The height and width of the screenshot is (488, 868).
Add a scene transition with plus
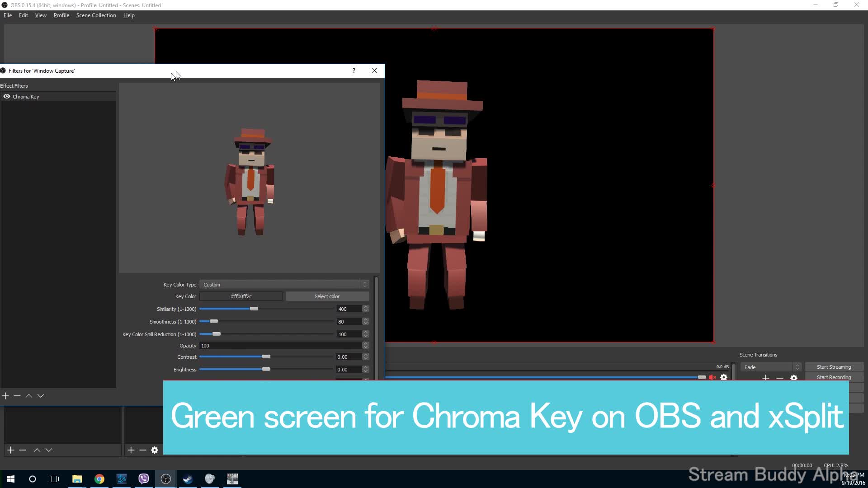[765, 378]
